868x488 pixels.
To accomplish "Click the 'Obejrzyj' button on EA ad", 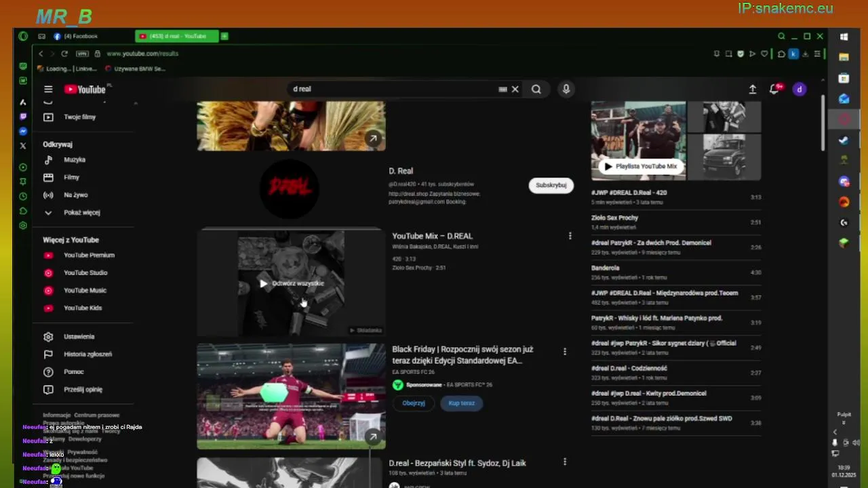I will (x=414, y=403).
